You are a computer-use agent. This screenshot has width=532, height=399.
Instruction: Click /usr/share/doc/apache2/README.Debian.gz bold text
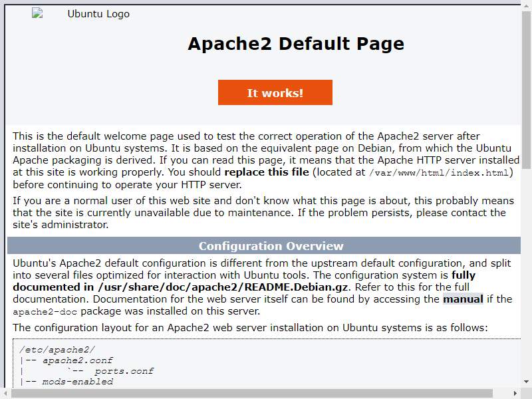223,287
